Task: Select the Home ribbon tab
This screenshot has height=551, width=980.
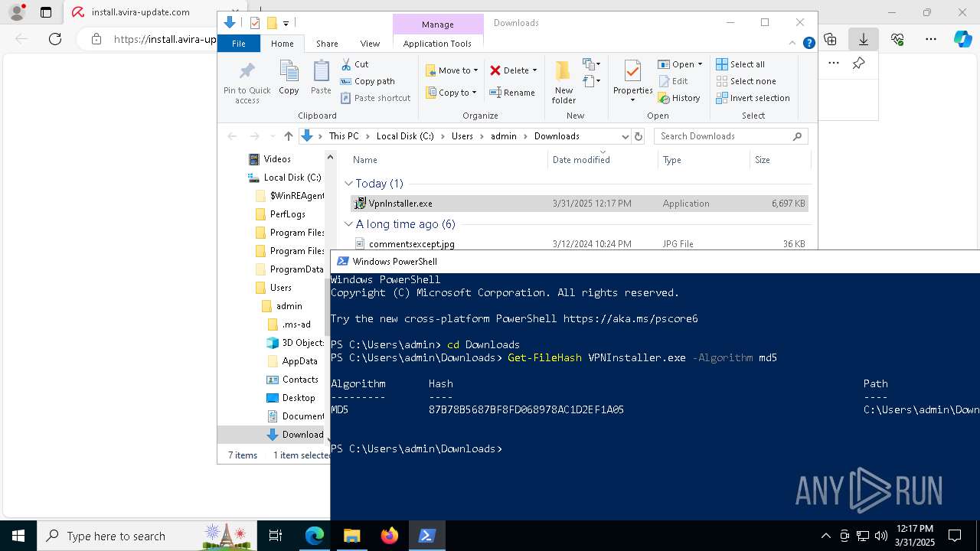Action: point(282,44)
